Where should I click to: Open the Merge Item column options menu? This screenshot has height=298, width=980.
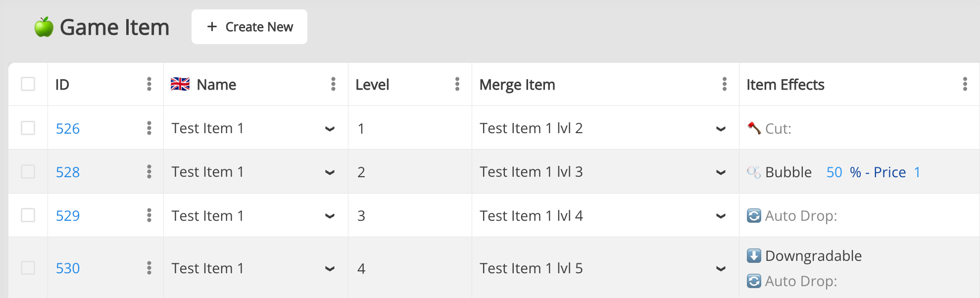(724, 84)
